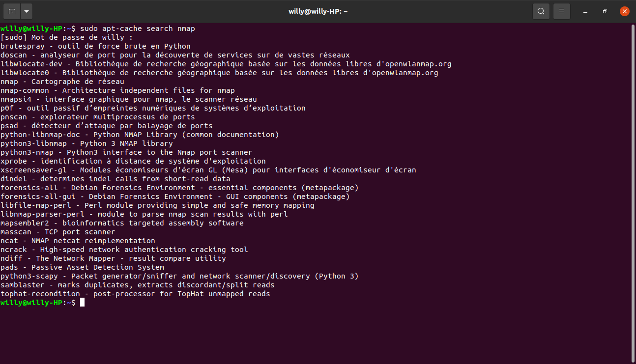Click the 'pads' package line

click(82, 267)
